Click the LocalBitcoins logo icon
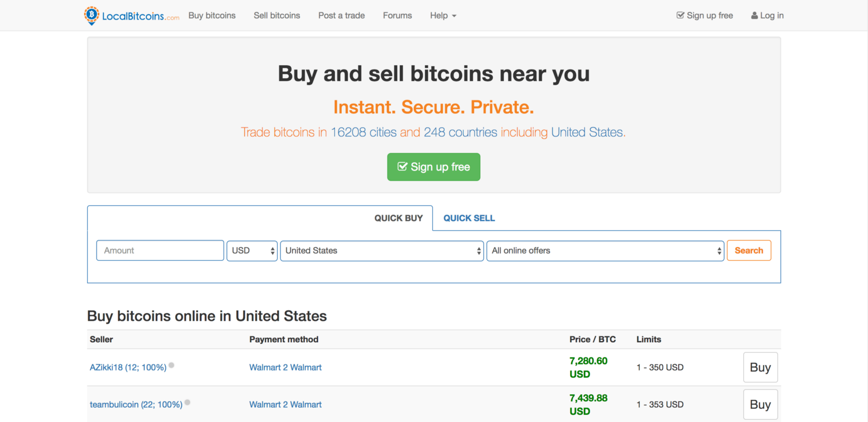Image resolution: width=868 pixels, height=422 pixels. (x=91, y=15)
